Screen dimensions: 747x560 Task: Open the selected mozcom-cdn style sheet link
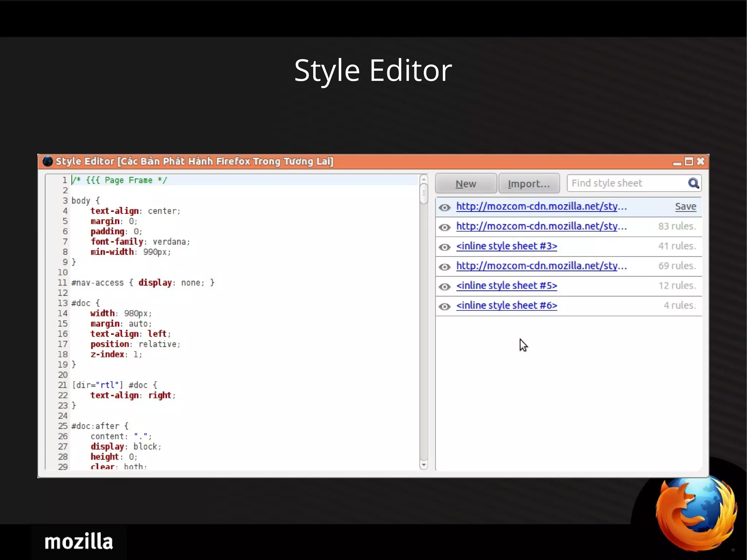click(542, 206)
